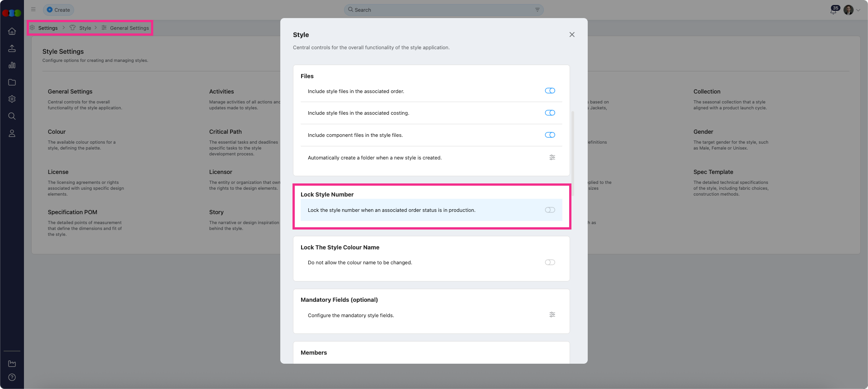The height and width of the screenshot is (389, 868).
Task: Click the user profile icon in sidebar
Action: 12,133
